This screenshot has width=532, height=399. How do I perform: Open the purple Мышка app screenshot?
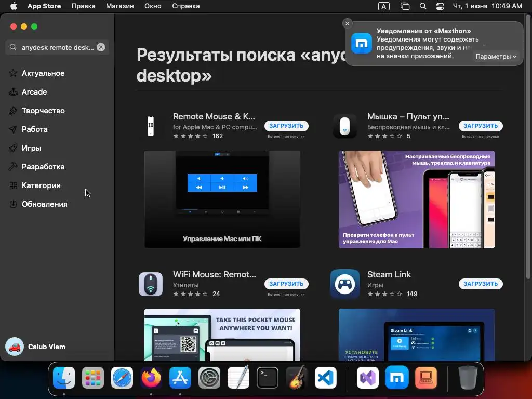[x=416, y=199]
